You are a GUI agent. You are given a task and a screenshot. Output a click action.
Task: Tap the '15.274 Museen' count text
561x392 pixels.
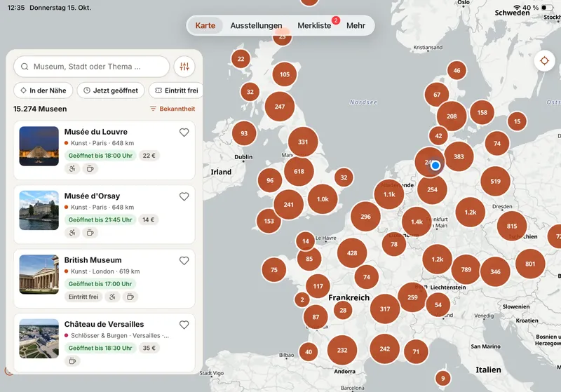40,109
